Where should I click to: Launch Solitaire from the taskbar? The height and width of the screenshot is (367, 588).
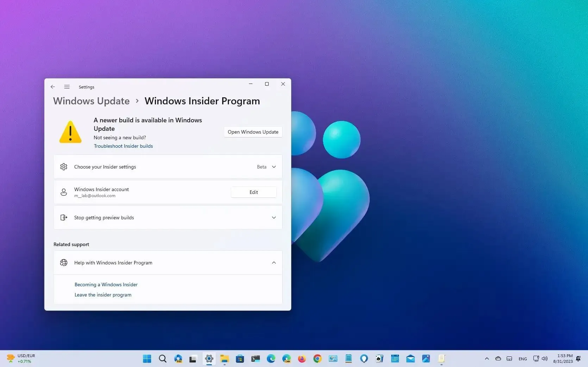379,359
